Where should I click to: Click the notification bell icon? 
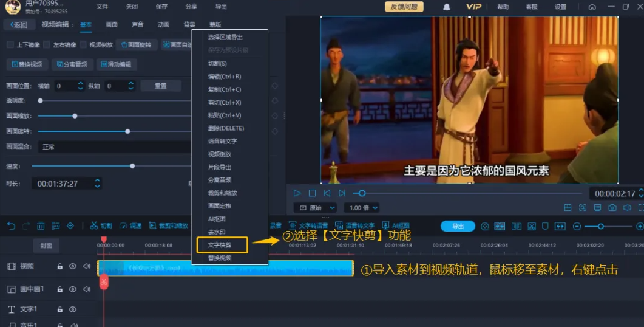pos(447,7)
